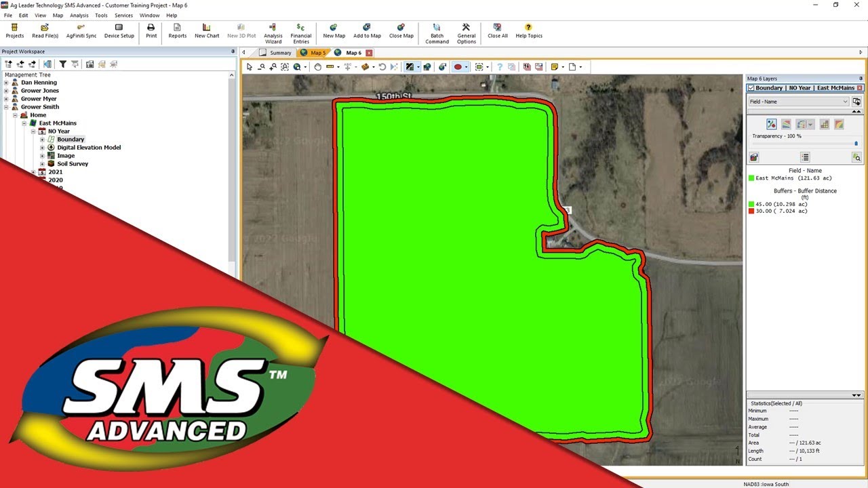Select the pointer arrow map tool
Screen dimensions: 868x488
tap(250, 66)
